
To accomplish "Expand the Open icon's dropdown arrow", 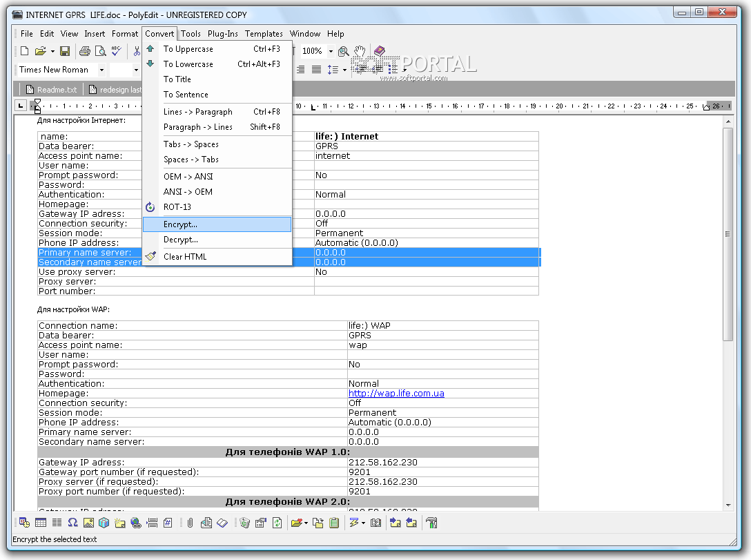I will tap(52, 51).
